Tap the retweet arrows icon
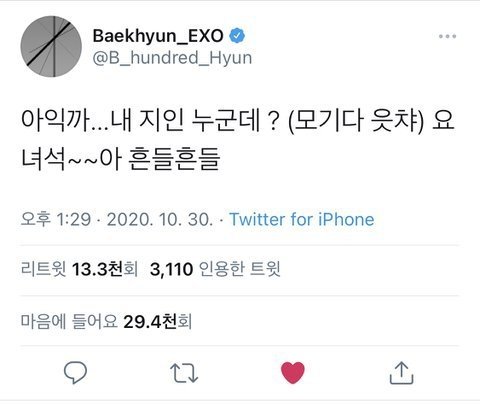This screenshot has height=404, width=480. coord(184,373)
